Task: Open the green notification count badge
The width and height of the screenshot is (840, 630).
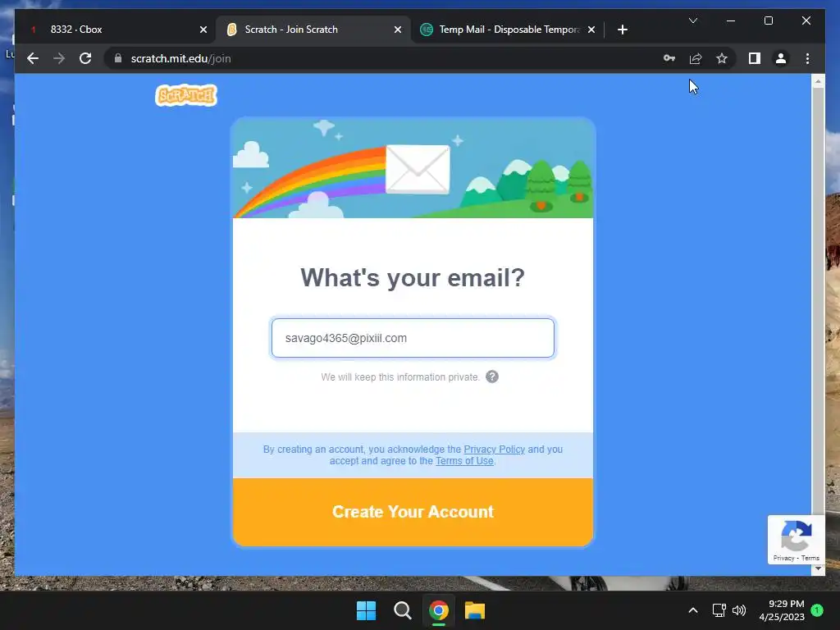Action: (x=817, y=609)
